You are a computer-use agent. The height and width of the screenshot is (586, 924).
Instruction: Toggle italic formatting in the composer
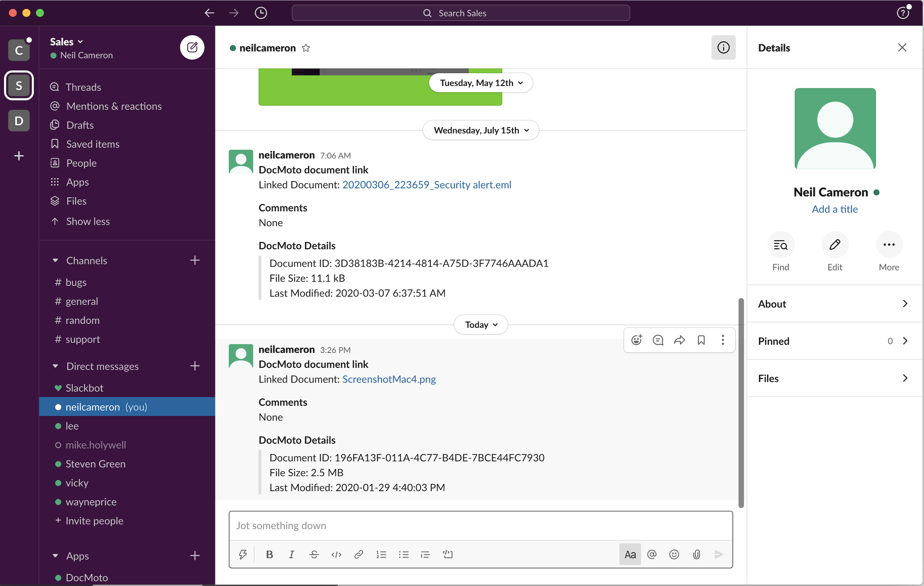[291, 554]
